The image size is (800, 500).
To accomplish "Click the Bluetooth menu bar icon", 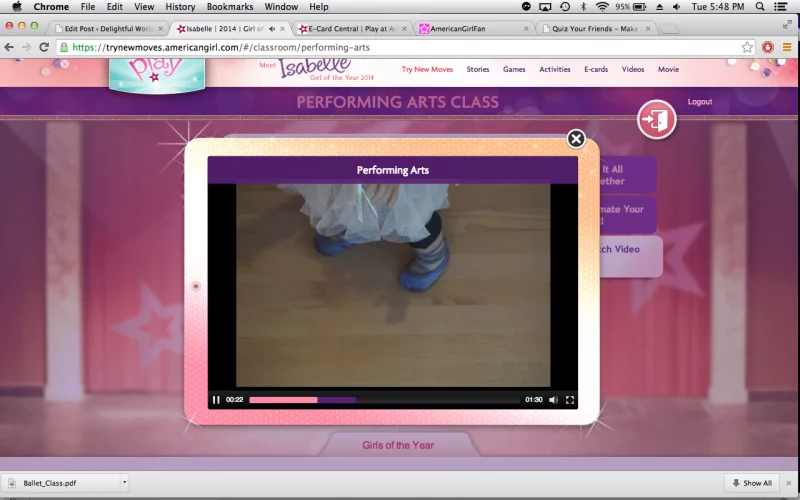I will [583, 7].
